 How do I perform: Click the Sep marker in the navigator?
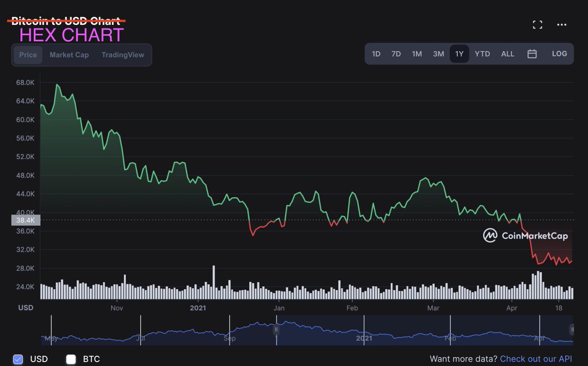point(229,338)
